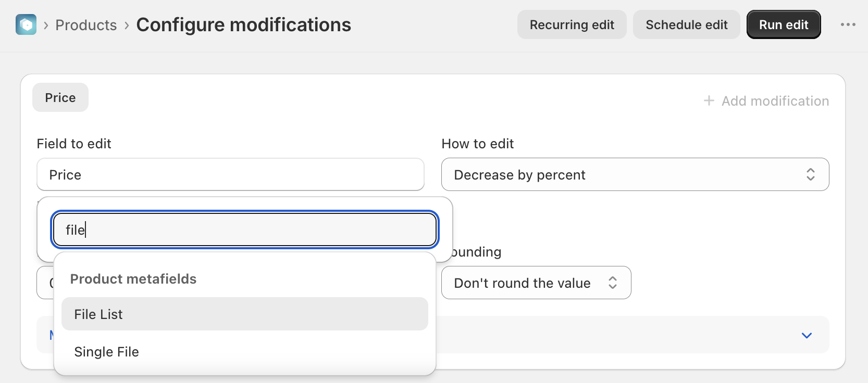Open the How to edit dropdown

pos(635,174)
